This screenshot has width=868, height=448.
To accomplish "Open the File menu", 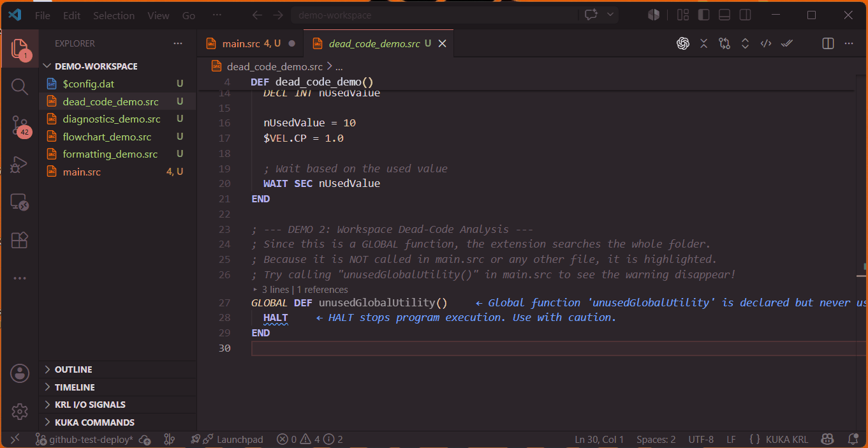I will coord(43,15).
